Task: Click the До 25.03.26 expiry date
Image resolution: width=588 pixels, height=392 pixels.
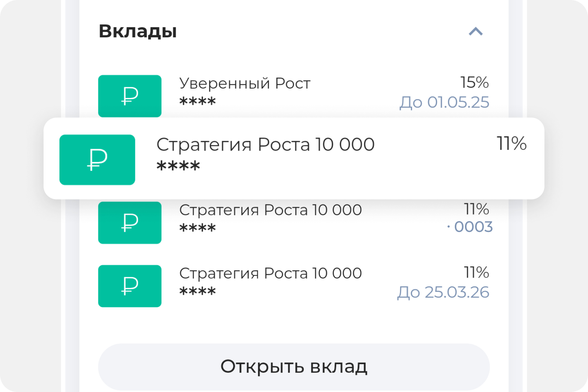Action: coord(443,293)
